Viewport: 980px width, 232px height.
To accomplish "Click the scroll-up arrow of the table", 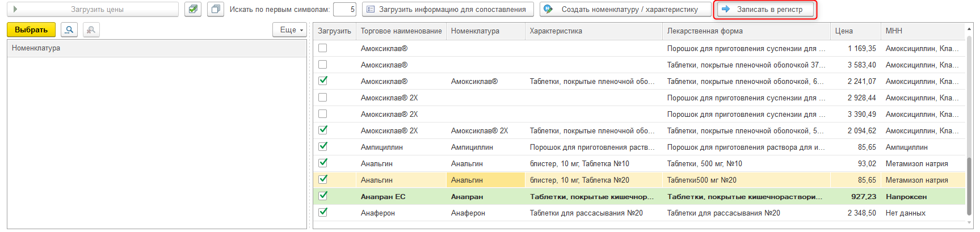I will tap(969, 31).
